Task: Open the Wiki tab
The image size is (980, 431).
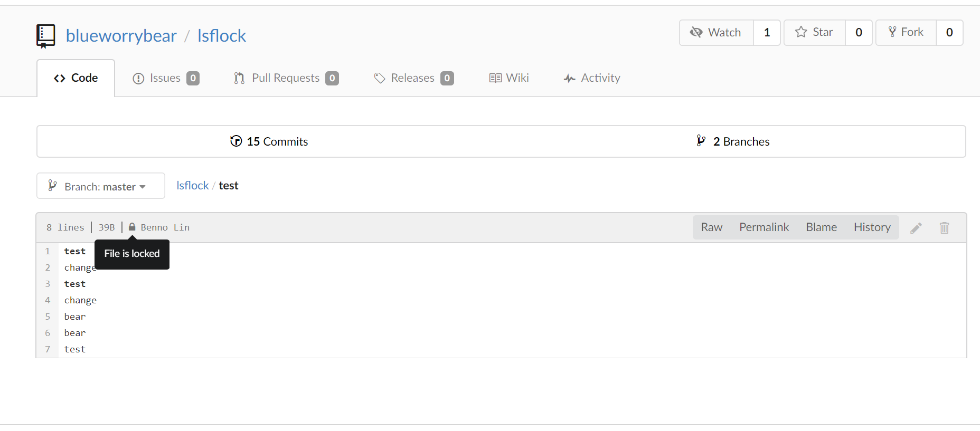Action: [x=509, y=78]
